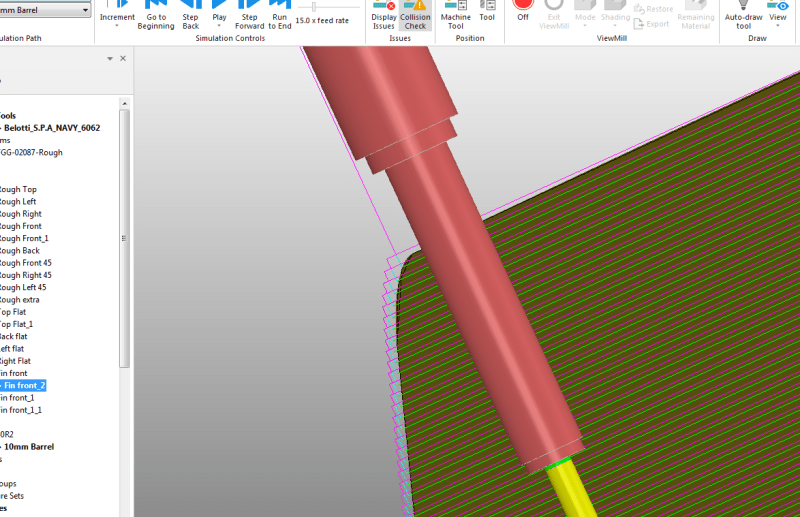Select the highlighted Fin front_2 toolpath
Screen dimensions: 800x517
pyautogui.click(x=24, y=385)
